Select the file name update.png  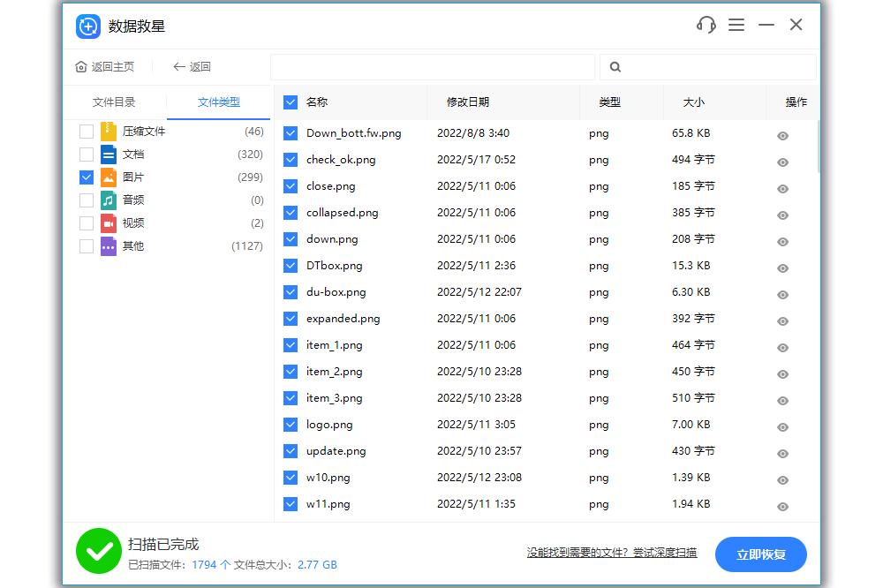tap(336, 451)
